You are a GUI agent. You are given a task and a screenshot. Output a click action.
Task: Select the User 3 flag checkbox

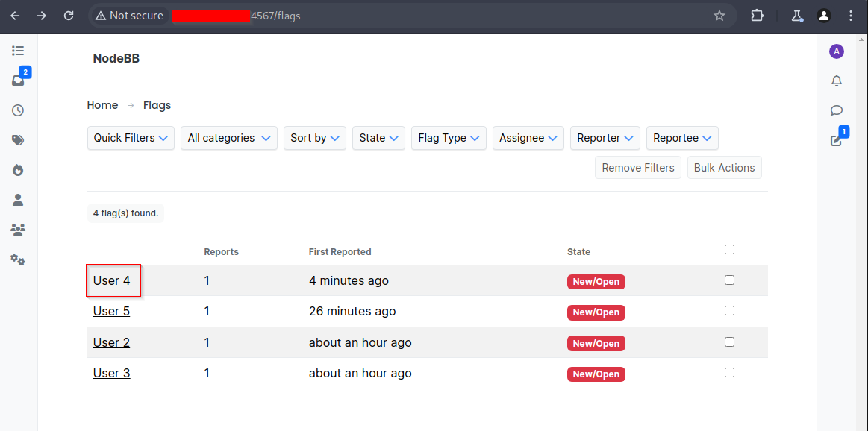(x=729, y=372)
